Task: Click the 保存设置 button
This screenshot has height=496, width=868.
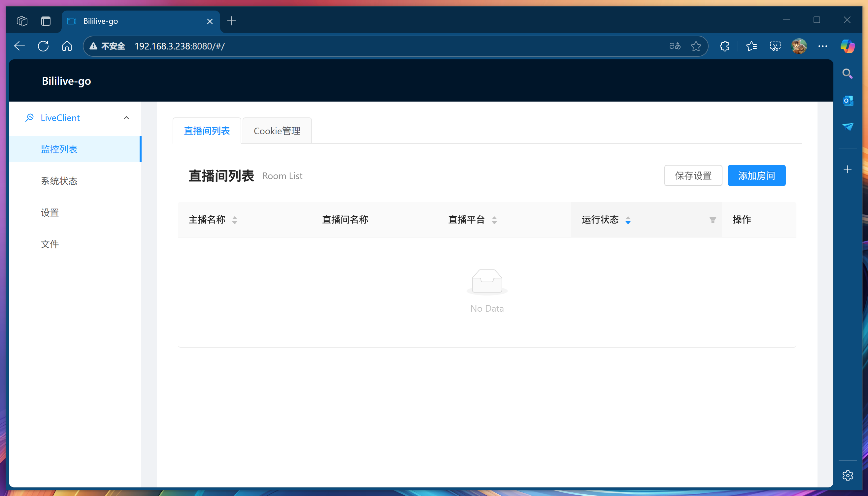Action: (x=693, y=175)
